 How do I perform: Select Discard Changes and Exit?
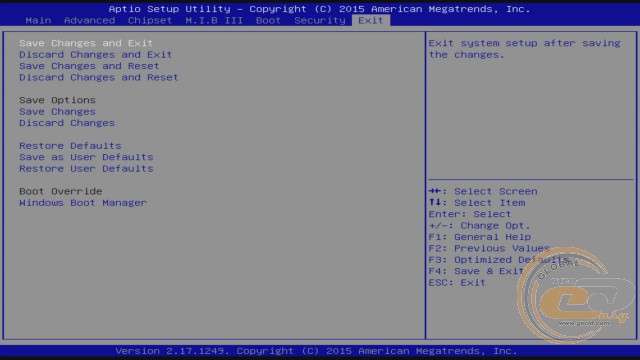point(96,55)
